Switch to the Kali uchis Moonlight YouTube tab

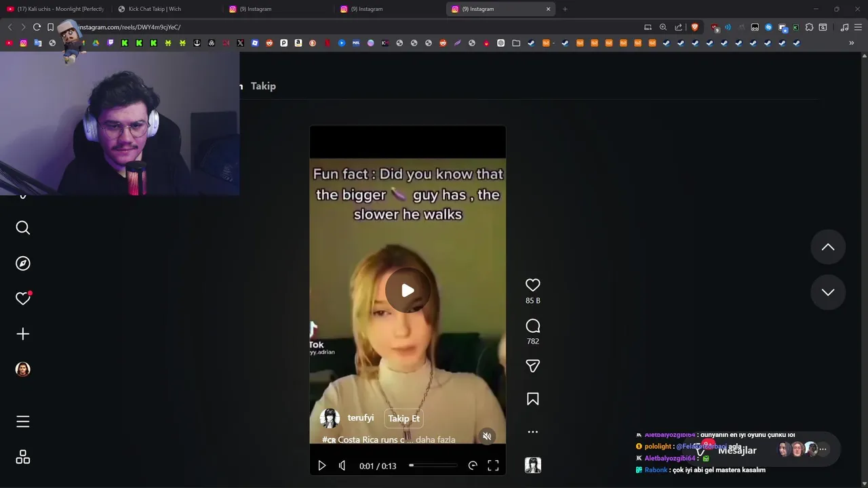tap(56, 9)
